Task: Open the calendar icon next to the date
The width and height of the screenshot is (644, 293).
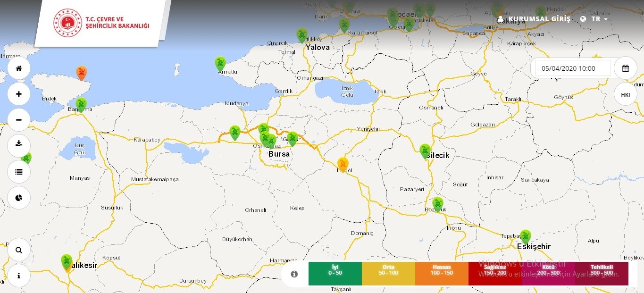Action: [625, 68]
